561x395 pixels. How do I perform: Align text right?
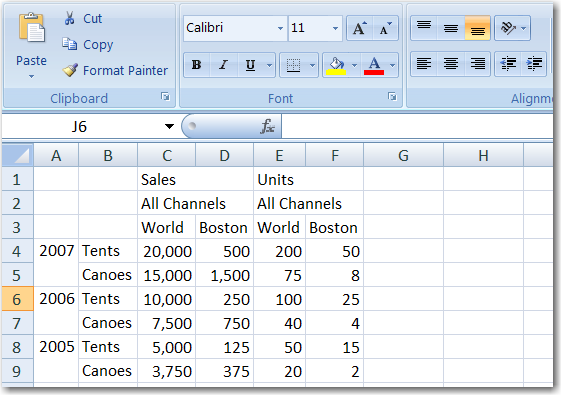click(x=478, y=64)
